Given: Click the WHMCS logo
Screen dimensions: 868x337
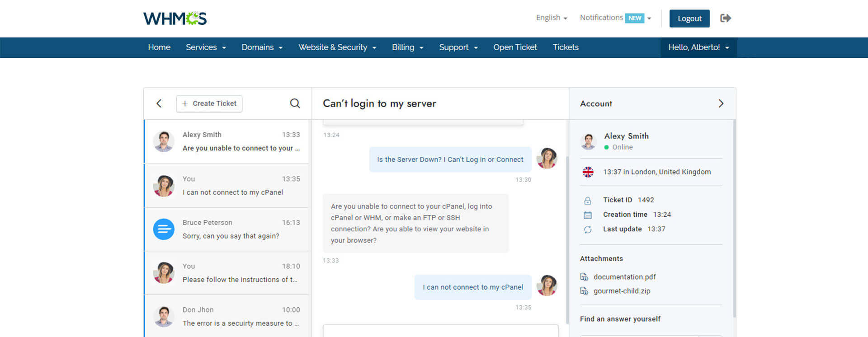Looking at the screenshot, I should pos(175,19).
